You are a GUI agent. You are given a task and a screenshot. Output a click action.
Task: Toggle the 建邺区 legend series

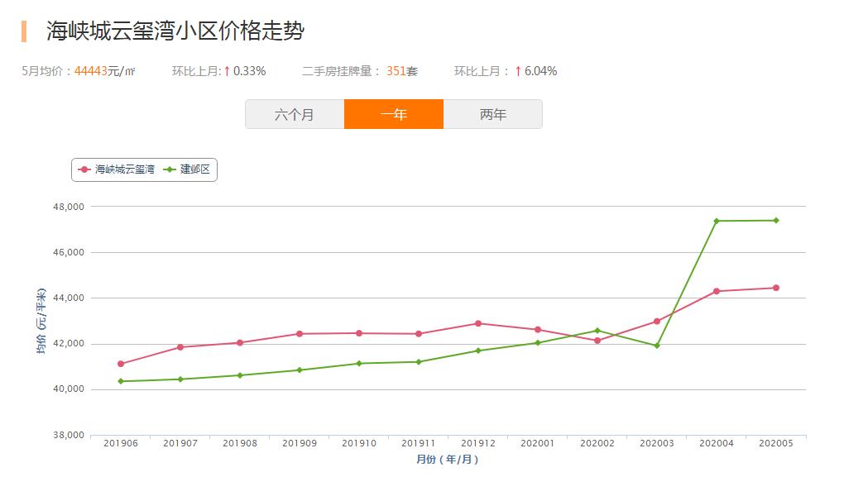(187, 169)
